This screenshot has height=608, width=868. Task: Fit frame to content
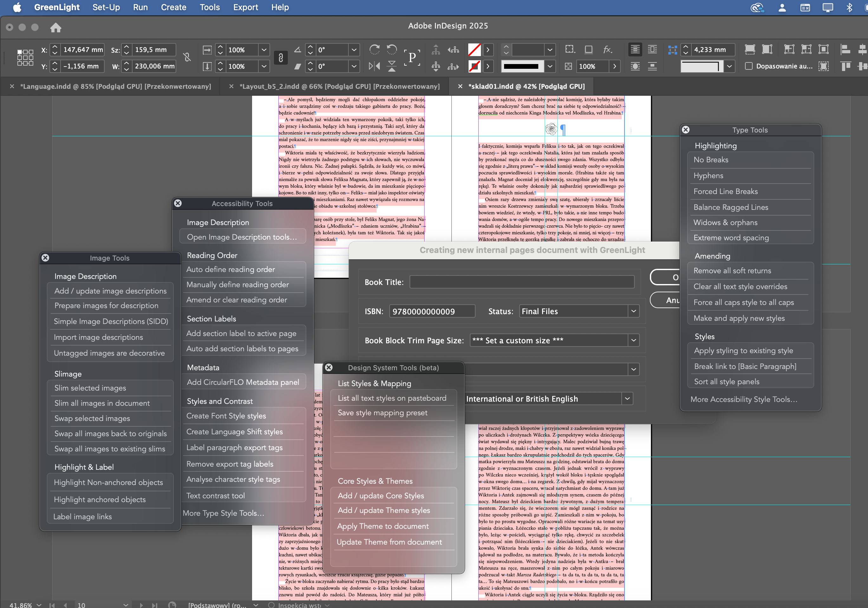coord(806,49)
